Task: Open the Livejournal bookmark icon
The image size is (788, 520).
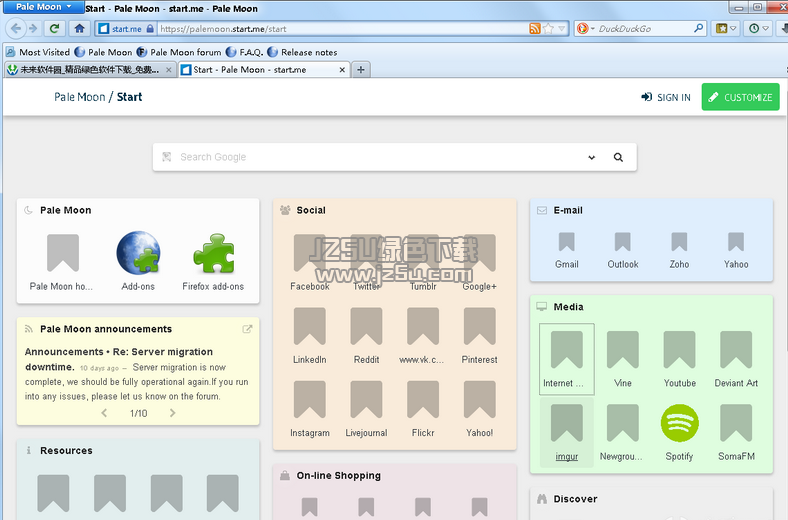Action: point(366,399)
